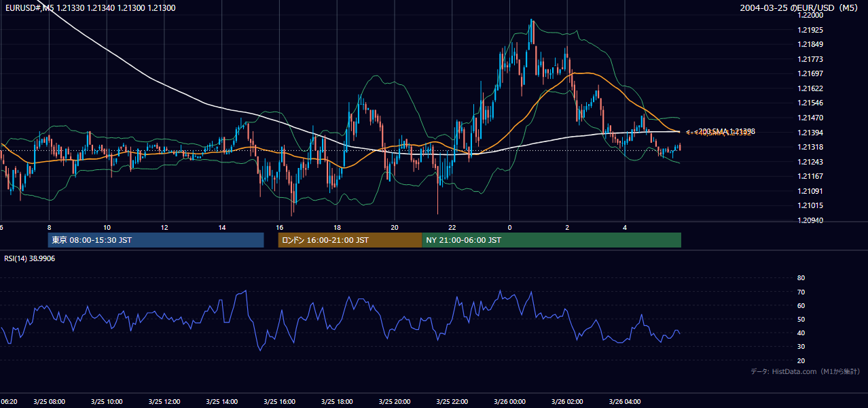This screenshot has height=408, width=868.
Task: Click hour label 14 under price chart
Action: point(222,227)
